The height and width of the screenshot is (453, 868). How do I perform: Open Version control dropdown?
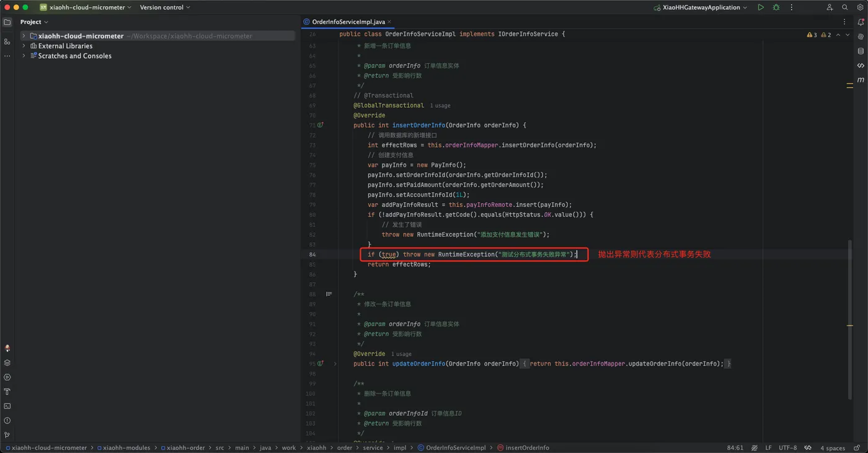(x=165, y=7)
